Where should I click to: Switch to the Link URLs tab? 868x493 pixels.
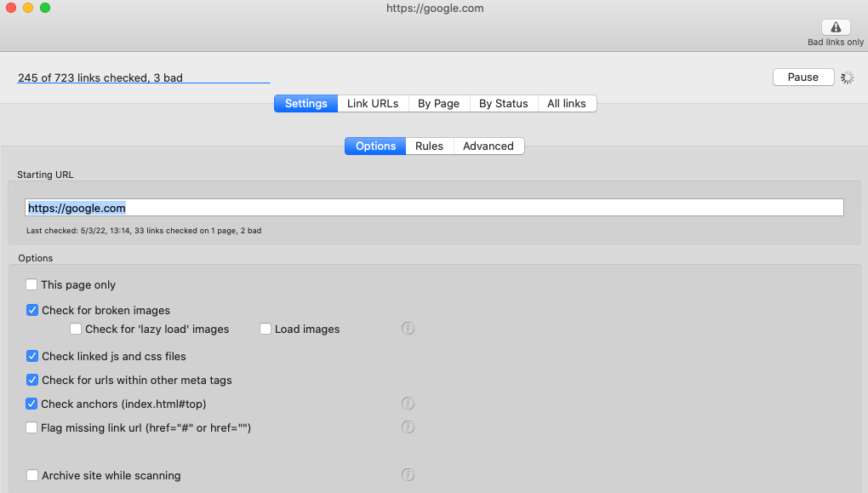[373, 104]
